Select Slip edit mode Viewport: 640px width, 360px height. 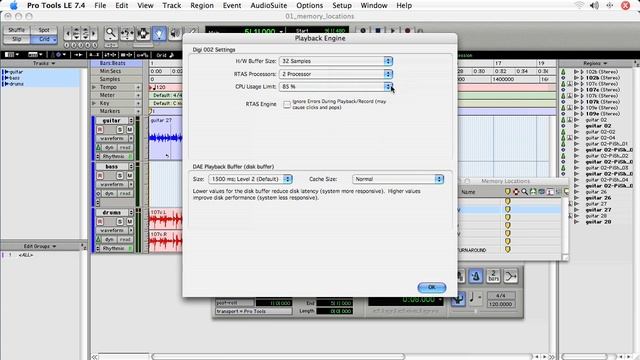pos(17,39)
